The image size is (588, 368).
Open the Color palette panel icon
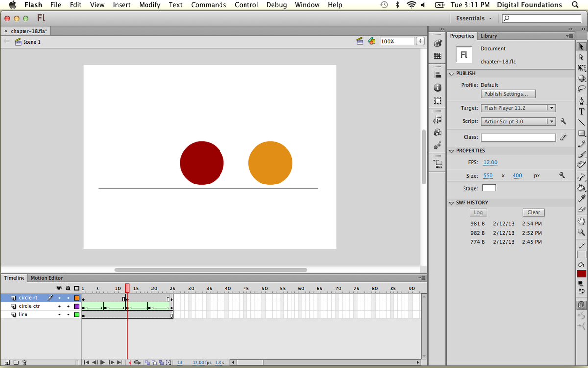pyautogui.click(x=438, y=43)
